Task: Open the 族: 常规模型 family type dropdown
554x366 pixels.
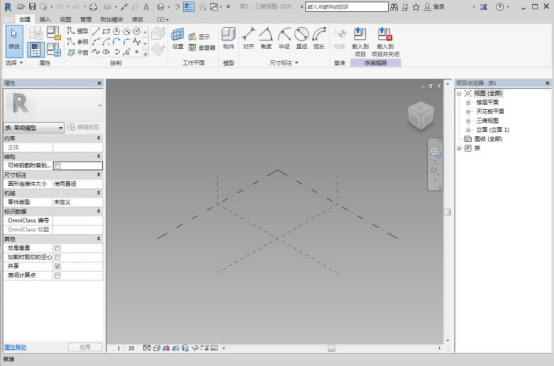Action: click(34, 128)
